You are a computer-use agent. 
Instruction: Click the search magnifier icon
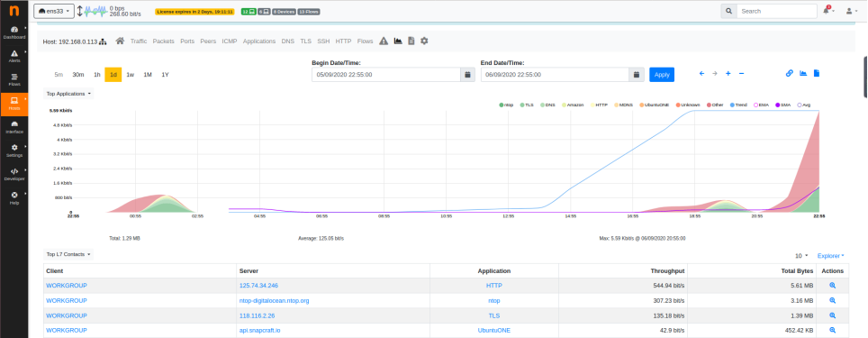[x=728, y=11]
